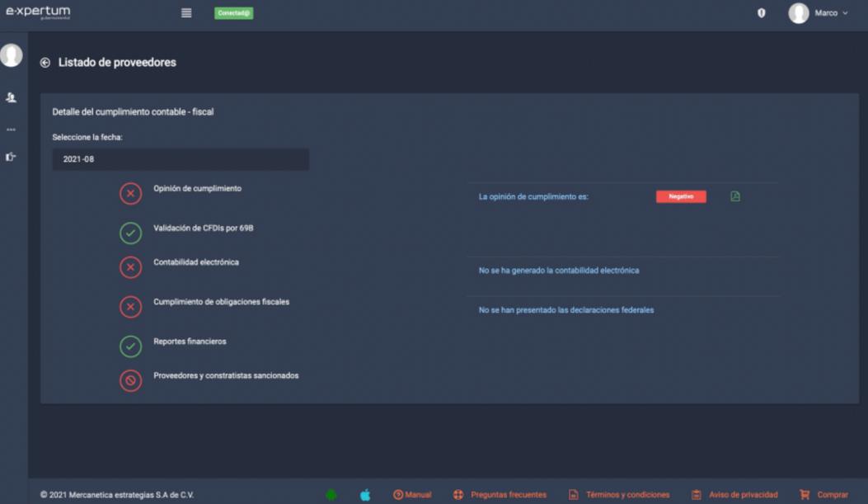868x504 pixels.
Task: Download the opinion PDF document icon
Action: tap(735, 196)
